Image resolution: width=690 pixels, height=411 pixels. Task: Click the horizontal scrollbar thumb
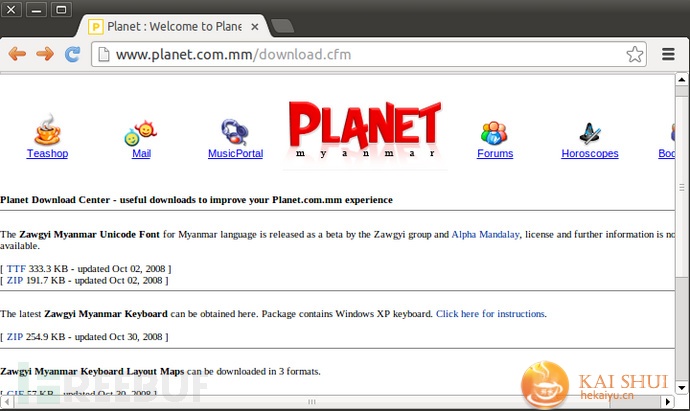312,401
